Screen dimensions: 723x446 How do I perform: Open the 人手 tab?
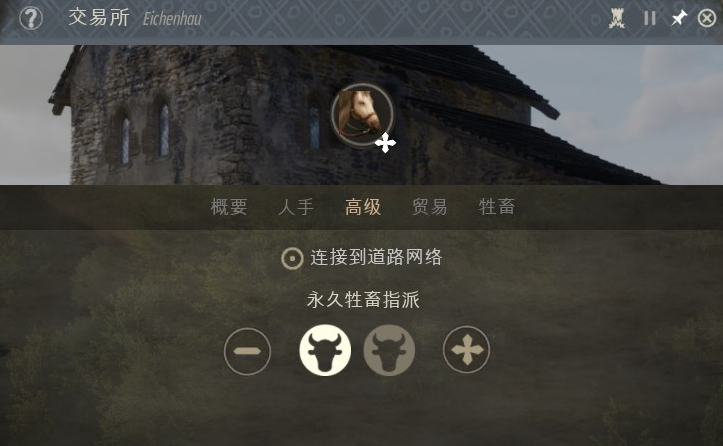pos(296,207)
